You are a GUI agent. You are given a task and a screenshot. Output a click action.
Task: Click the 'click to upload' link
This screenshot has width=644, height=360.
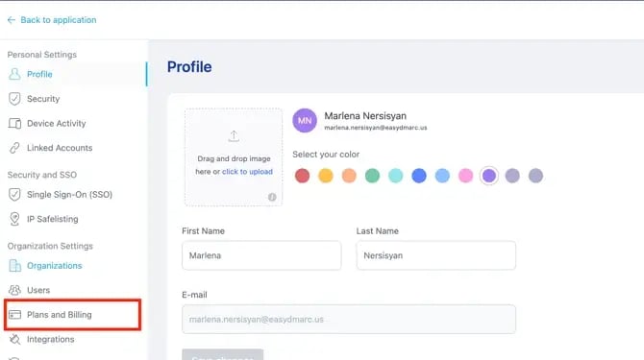247,172
